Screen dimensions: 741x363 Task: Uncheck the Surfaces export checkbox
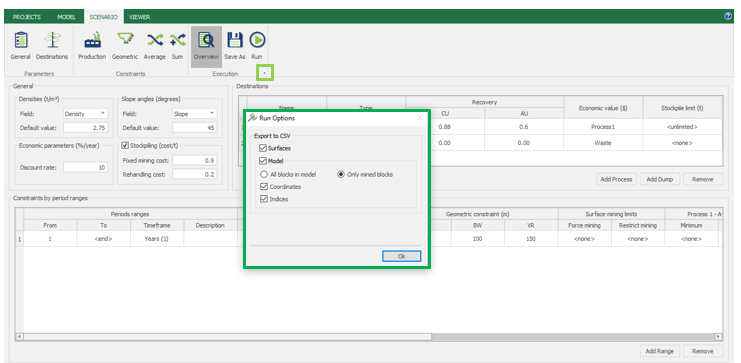coord(263,148)
